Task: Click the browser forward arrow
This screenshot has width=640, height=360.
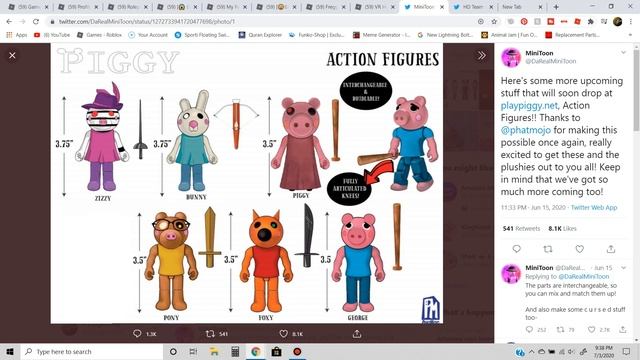Action: 22,21
